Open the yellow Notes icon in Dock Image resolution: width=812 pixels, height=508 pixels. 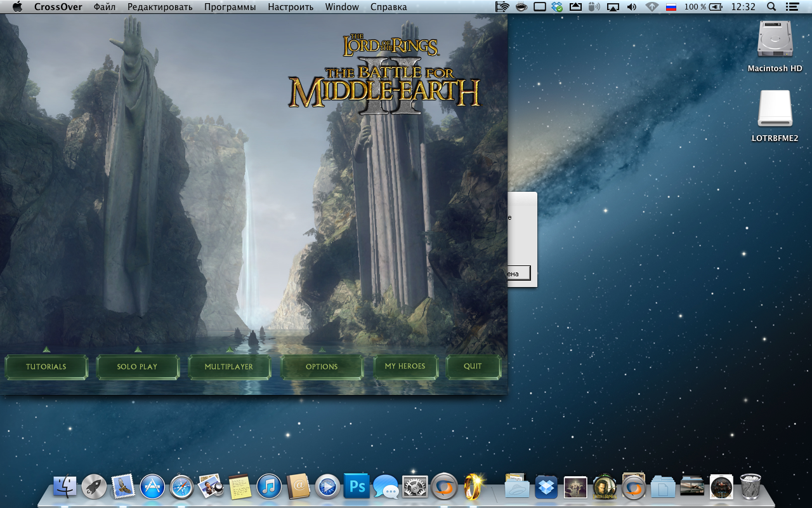[x=240, y=487]
